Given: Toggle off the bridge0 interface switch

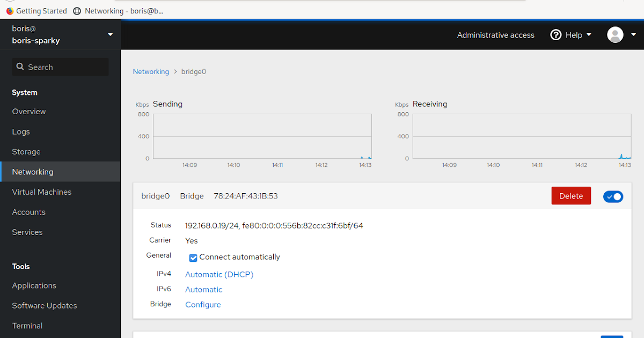Looking at the screenshot, I should tap(613, 196).
